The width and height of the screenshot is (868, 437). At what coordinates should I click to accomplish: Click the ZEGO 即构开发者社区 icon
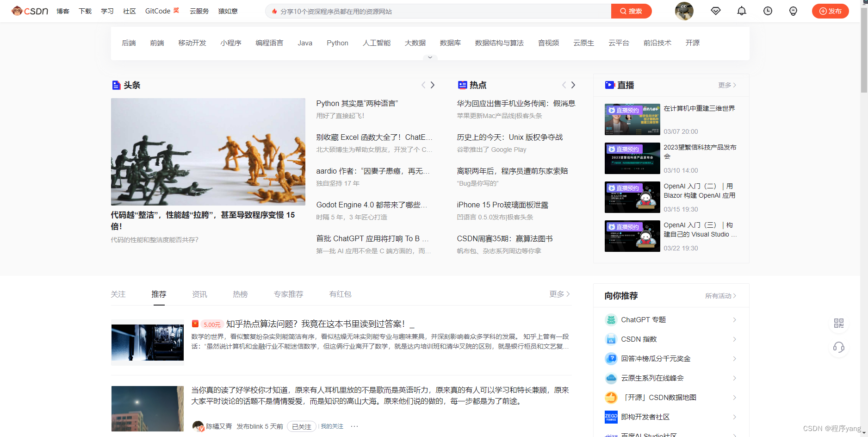coord(611,417)
